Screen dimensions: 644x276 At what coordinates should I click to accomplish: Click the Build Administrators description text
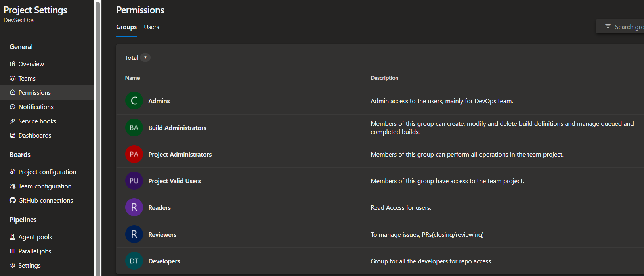coord(502,128)
